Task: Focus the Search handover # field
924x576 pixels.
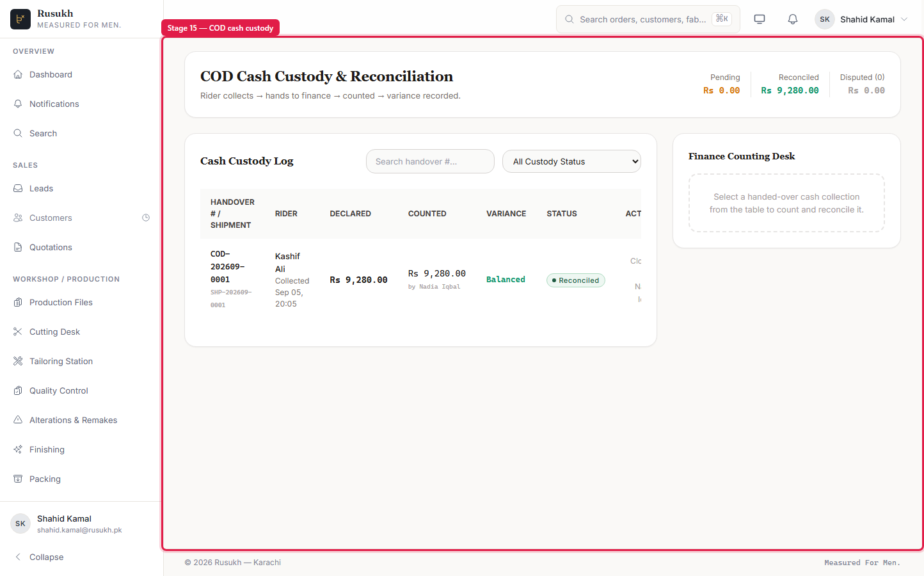Action: (x=430, y=161)
